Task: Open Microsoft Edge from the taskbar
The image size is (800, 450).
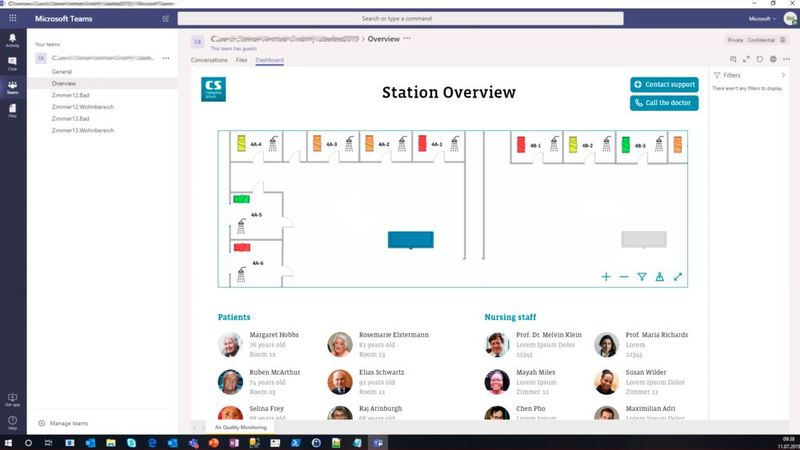Action: pos(152,443)
